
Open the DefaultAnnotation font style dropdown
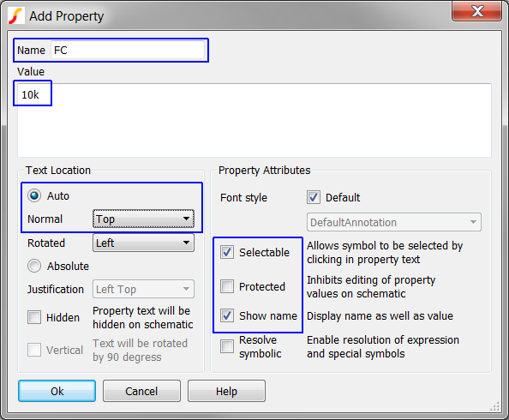click(394, 223)
